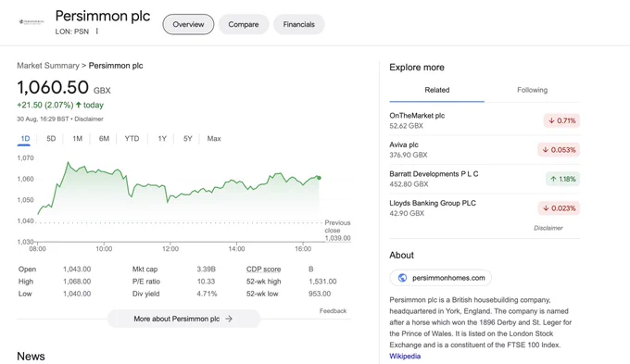Click the down arrow on the OnTheMarket 0.71% badge
Viewport: 630px width, 364px height.
pos(551,120)
